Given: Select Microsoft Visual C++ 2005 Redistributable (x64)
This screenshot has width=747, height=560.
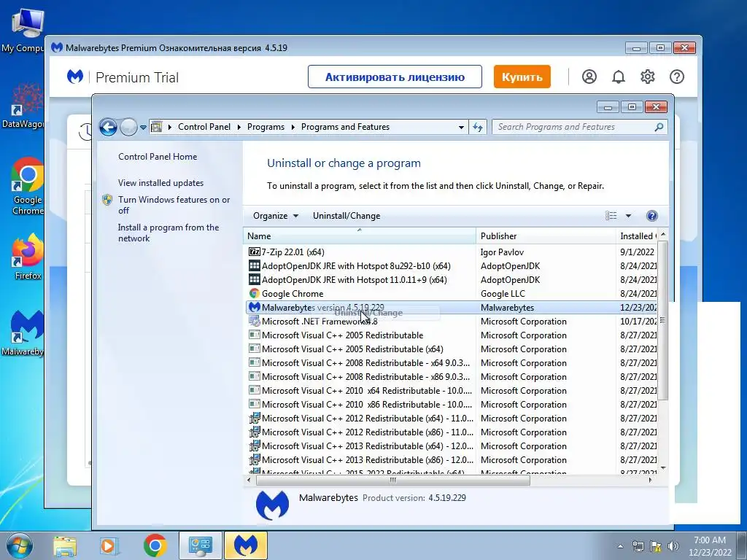Looking at the screenshot, I should (451, 349).
